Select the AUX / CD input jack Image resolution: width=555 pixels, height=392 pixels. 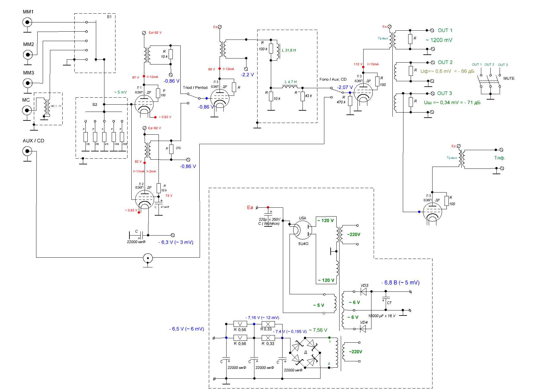tap(27, 151)
